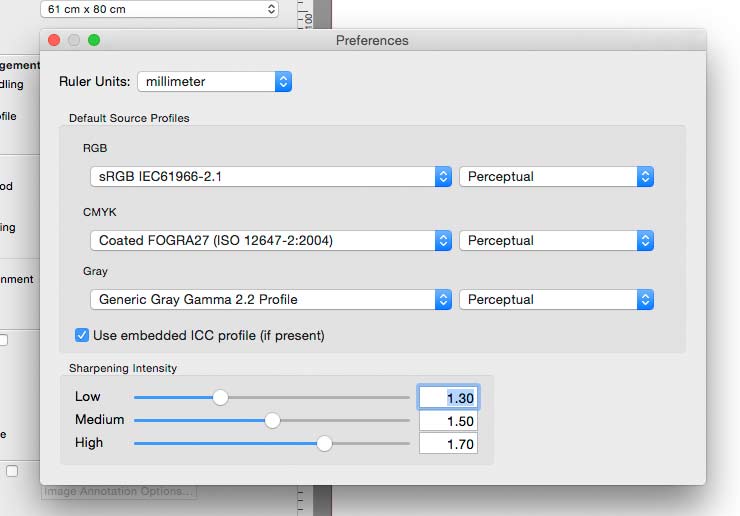
Task: Click the Sharpening Intensity label
Action: coord(123,368)
